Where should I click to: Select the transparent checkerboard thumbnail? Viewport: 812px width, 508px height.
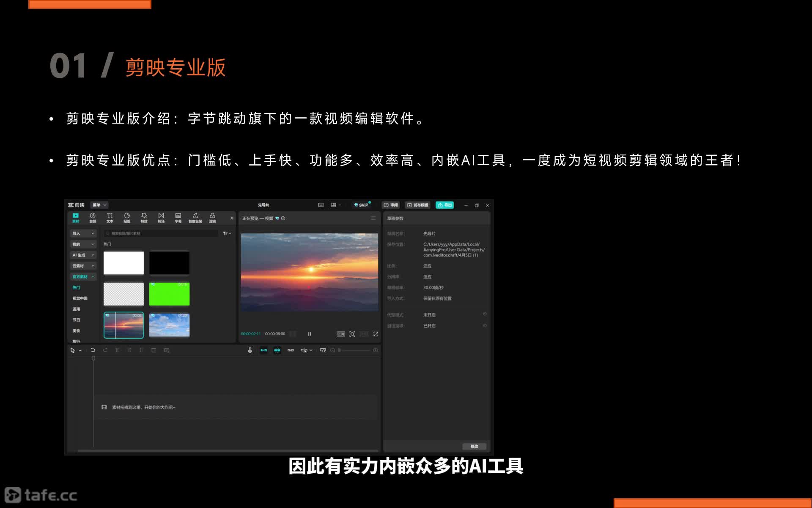pyautogui.click(x=123, y=294)
